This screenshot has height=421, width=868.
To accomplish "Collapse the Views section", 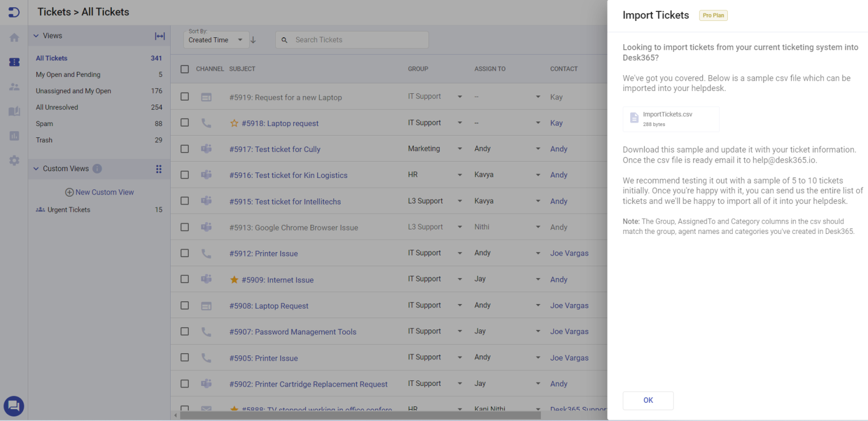I will 36,36.
